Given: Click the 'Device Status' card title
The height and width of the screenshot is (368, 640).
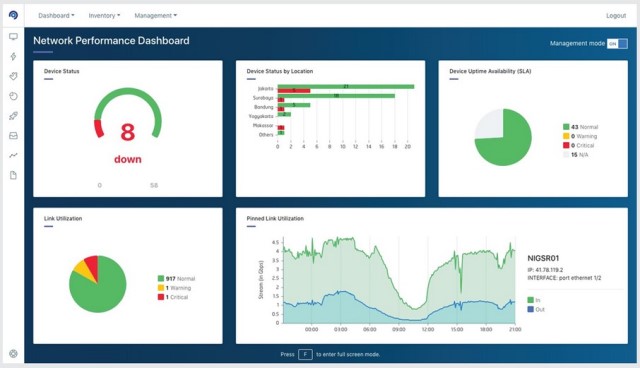Looking at the screenshot, I should (x=62, y=71).
